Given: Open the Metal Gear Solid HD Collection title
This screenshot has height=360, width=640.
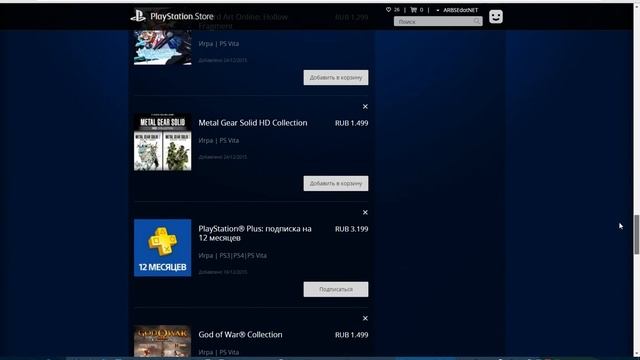Looking at the screenshot, I should (253, 123).
